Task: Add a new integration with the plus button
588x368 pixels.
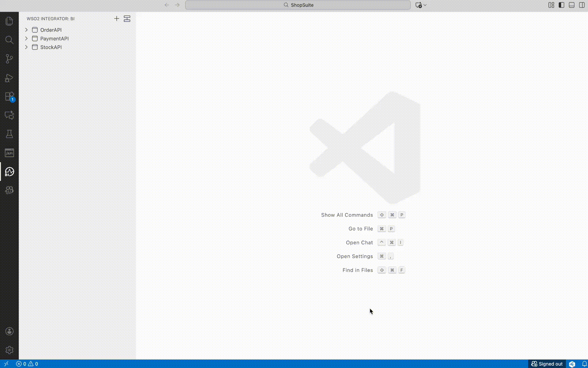Action: pos(117,19)
